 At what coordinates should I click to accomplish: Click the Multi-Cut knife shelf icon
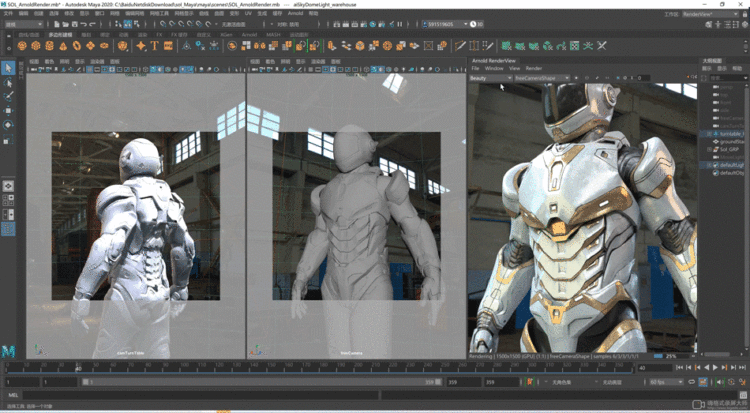coord(460,46)
